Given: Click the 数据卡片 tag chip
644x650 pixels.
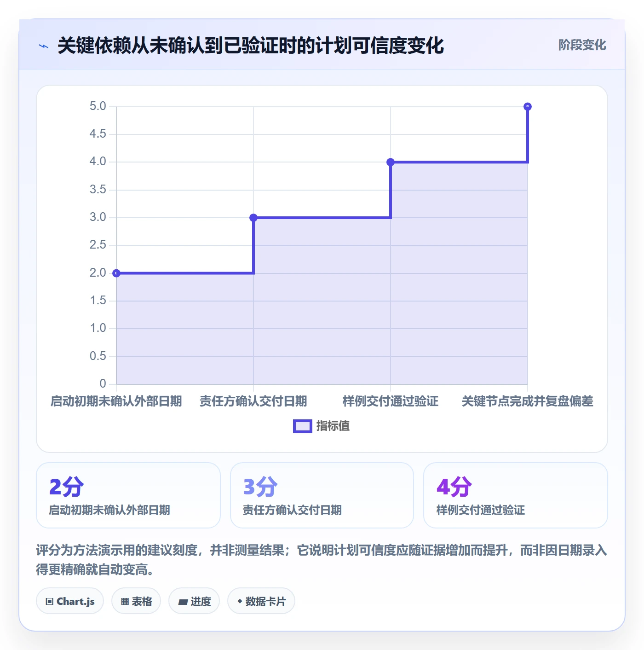Looking at the screenshot, I should click(261, 601).
